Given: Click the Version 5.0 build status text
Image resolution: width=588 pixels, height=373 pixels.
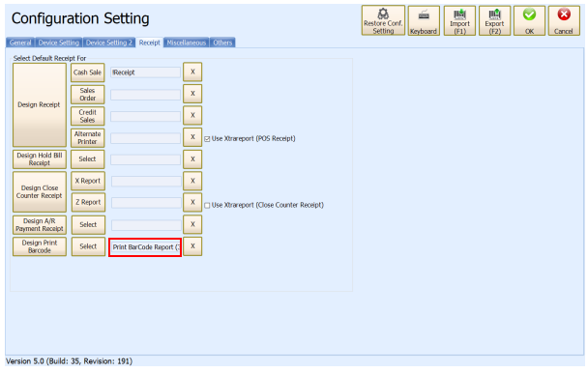Looking at the screenshot, I should tap(70, 361).
